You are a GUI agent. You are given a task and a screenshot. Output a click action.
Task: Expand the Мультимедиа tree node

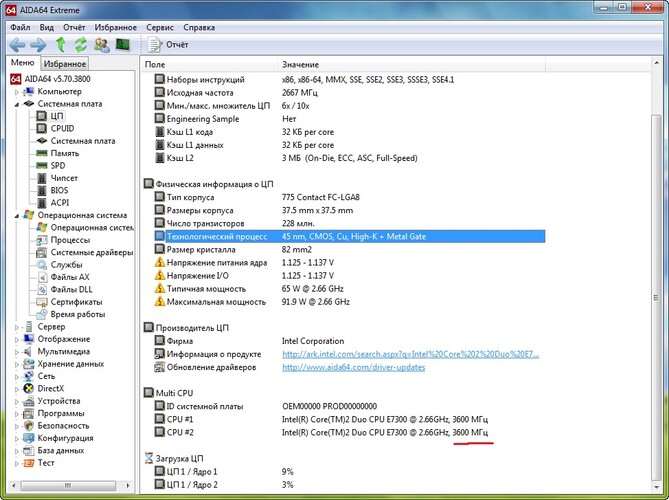[17, 352]
